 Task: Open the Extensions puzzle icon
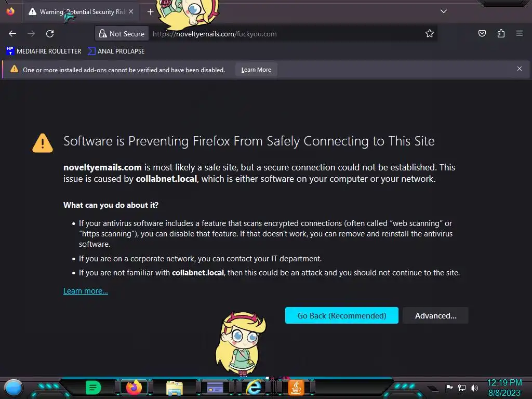501,33
